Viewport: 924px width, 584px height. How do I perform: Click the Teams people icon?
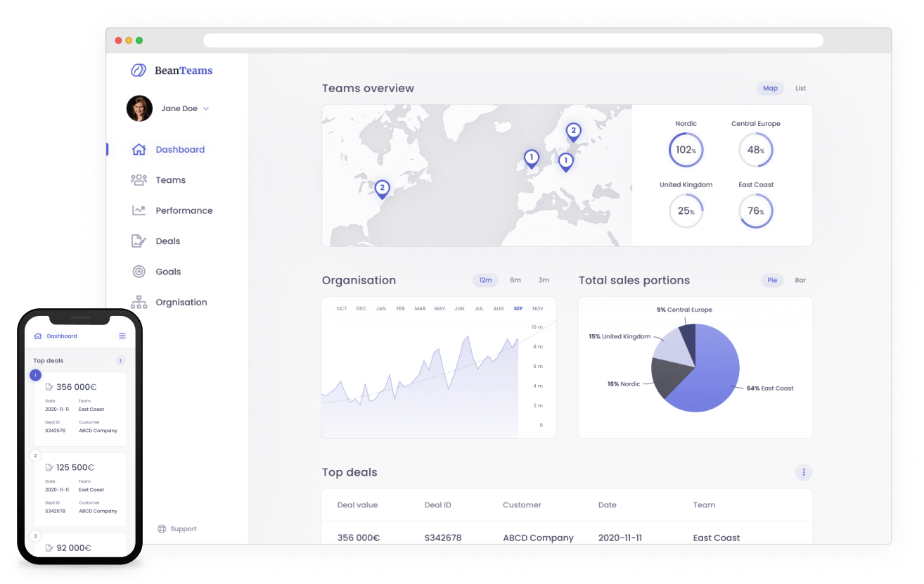pos(139,180)
